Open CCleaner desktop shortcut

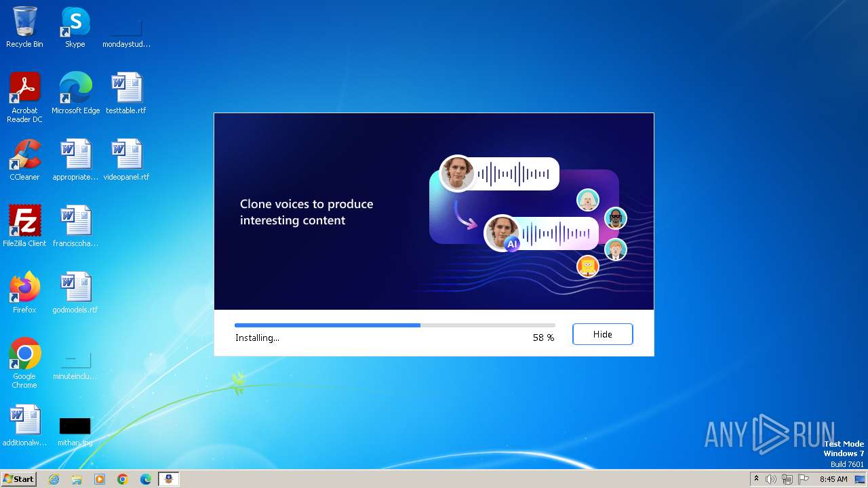24,160
